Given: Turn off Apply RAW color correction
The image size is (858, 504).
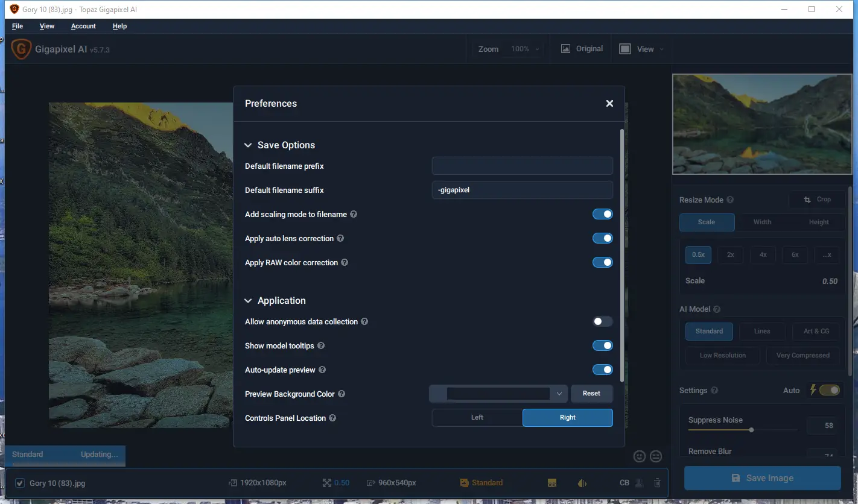Looking at the screenshot, I should [x=603, y=262].
